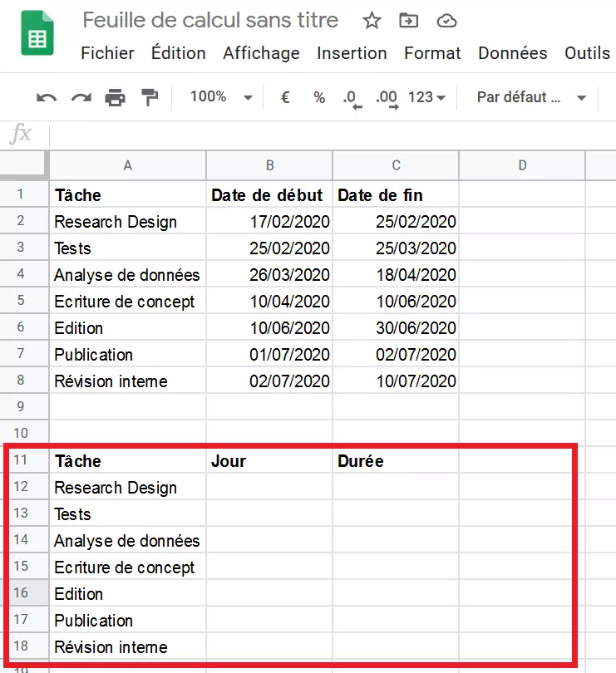Open the Affichage menu

click(x=261, y=54)
